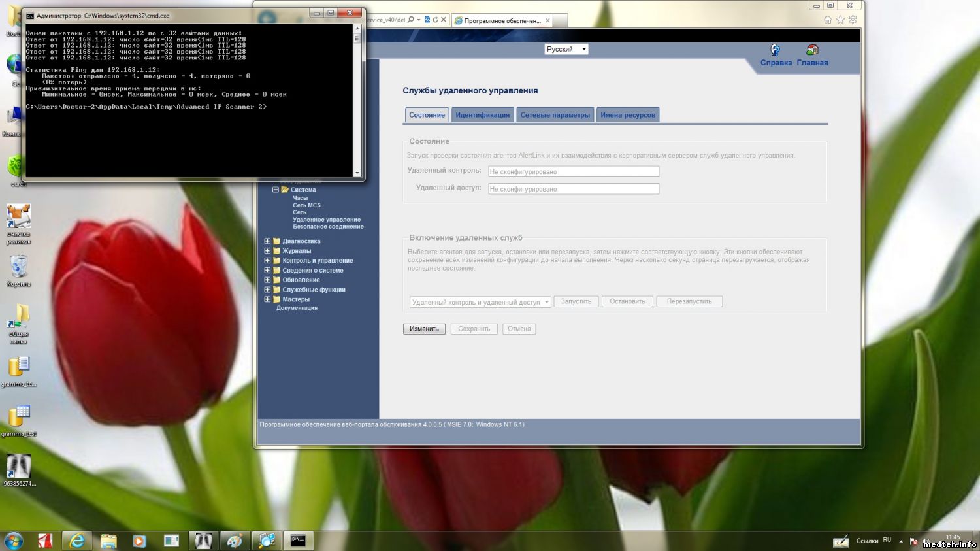Open the Русский language dropdown
The width and height of the screenshot is (980, 551).
pyautogui.click(x=566, y=49)
